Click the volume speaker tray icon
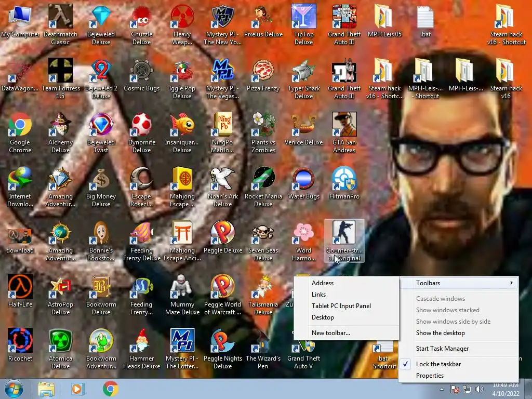 pyautogui.click(x=480, y=389)
